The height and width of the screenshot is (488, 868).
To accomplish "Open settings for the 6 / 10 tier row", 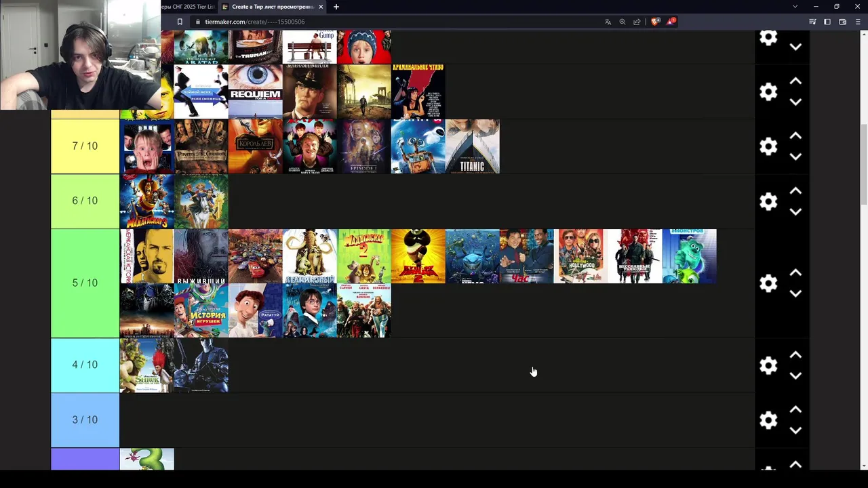I will (x=768, y=201).
